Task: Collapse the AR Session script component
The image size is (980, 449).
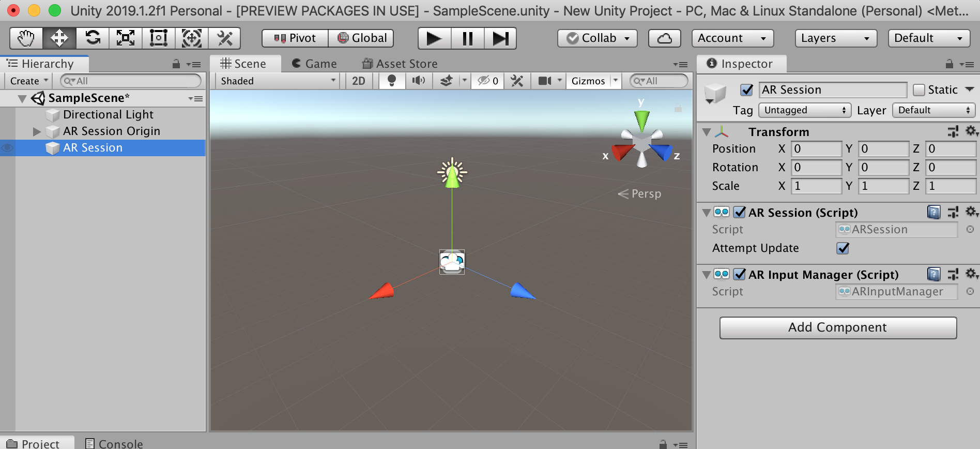Action: (x=707, y=213)
